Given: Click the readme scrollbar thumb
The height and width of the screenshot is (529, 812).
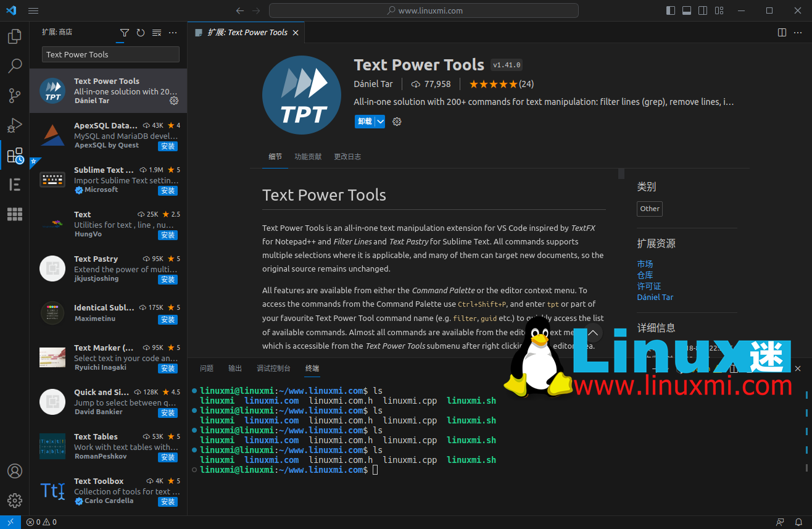Looking at the screenshot, I should coord(621,173).
